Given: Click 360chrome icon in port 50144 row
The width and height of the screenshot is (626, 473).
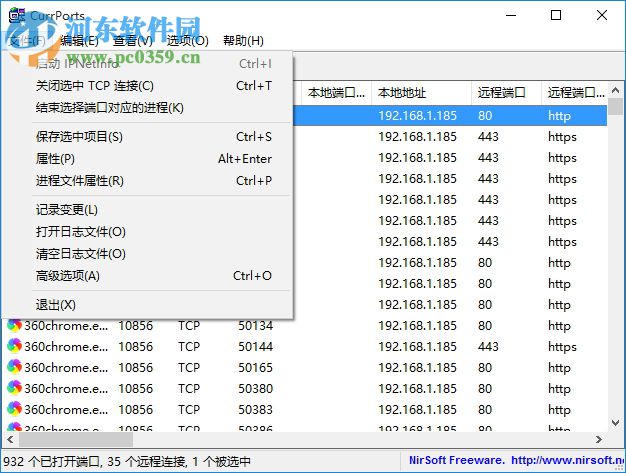Looking at the screenshot, I should pos(14,346).
